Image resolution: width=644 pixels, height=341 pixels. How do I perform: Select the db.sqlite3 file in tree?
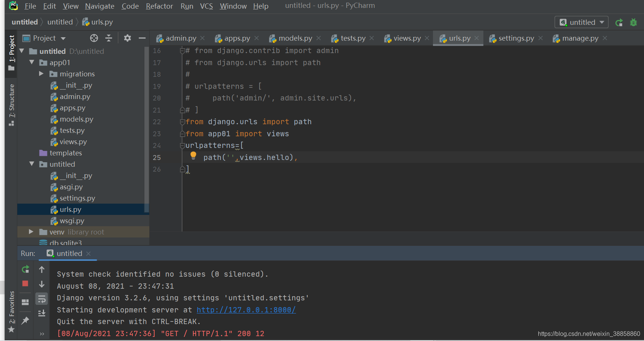coord(65,242)
